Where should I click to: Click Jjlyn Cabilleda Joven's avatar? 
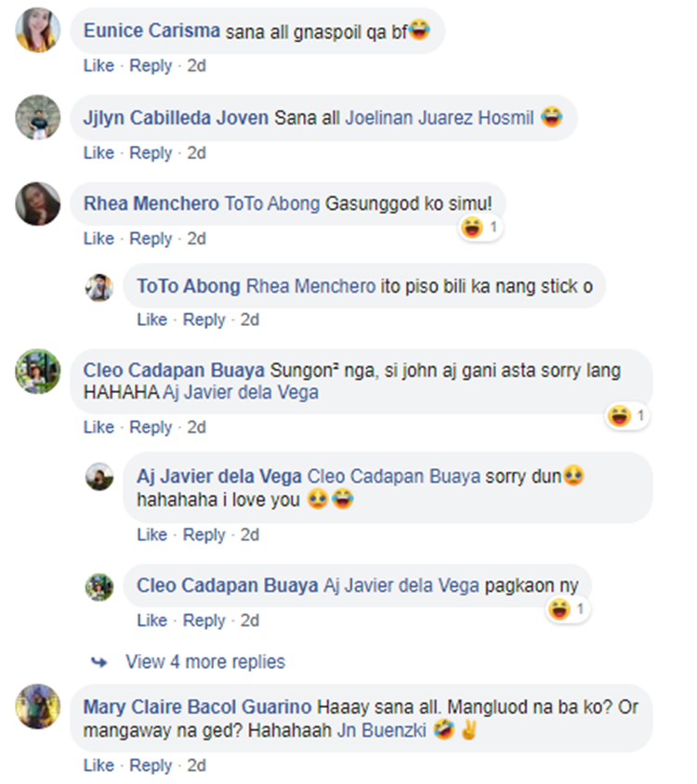[x=38, y=117]
